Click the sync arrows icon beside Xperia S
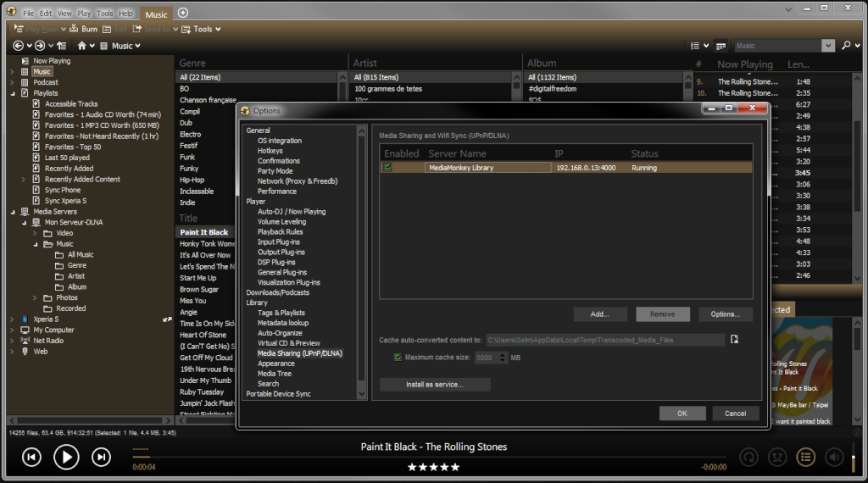Viewport: 868px width, 483px height. (x=167, y=319)
